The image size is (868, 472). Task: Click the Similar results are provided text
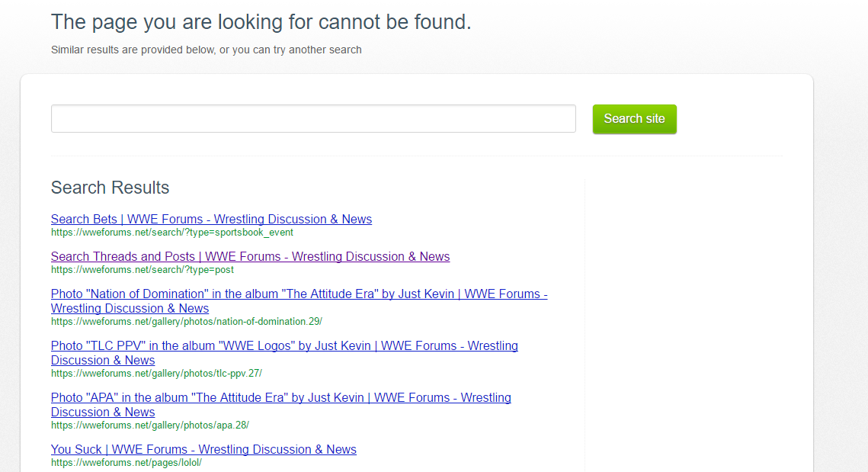tap(206, 50)
